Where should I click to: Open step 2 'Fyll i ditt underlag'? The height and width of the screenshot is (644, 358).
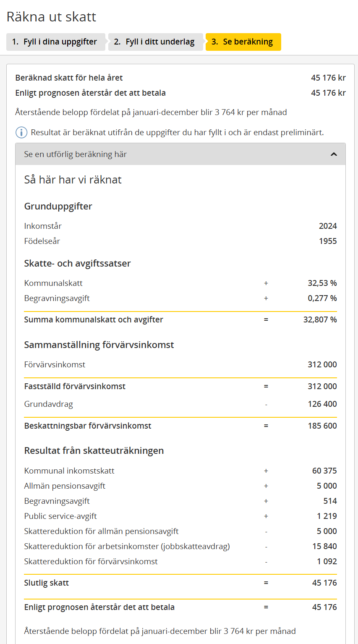[155, 42]
